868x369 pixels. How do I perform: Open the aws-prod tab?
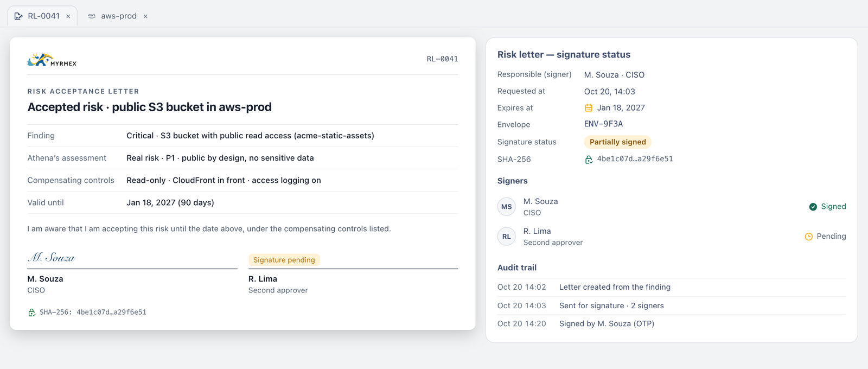click(118, 16)
